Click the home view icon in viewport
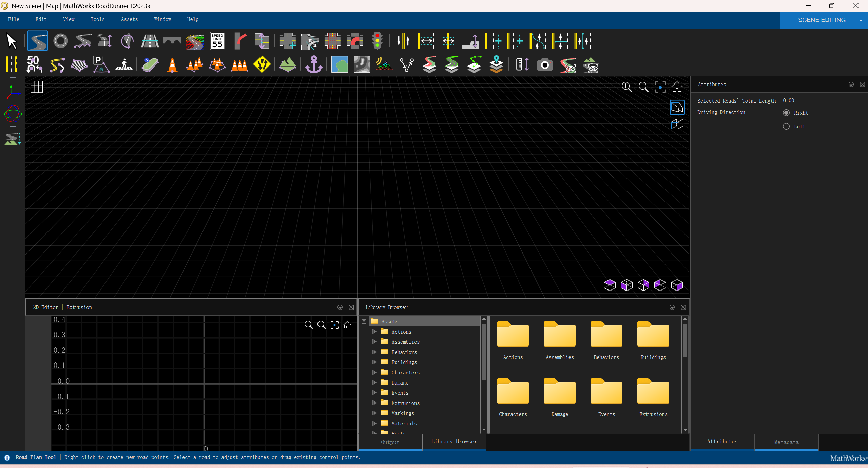This screenshot has height=468, width=868. tap(677, 87)
